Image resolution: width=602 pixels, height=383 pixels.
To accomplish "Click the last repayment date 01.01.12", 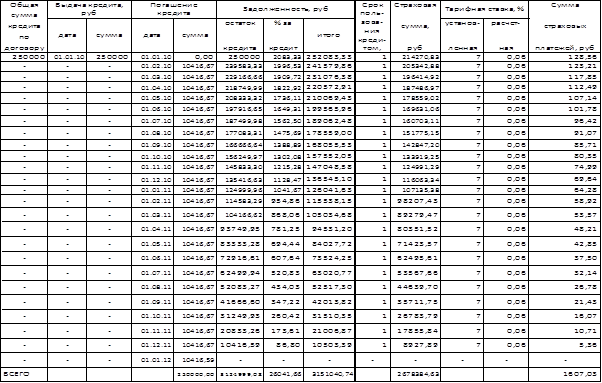I will (x=152, y=360).
